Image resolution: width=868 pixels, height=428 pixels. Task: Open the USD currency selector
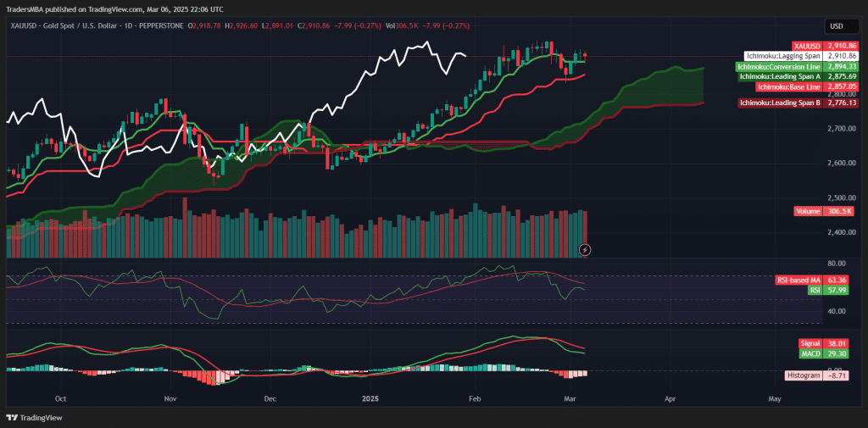[x=837, y=27]
